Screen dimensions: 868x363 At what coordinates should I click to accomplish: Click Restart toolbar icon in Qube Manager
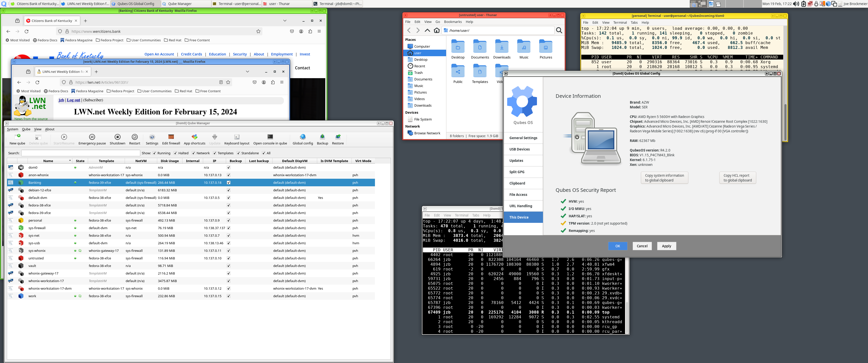click(134, 137)
